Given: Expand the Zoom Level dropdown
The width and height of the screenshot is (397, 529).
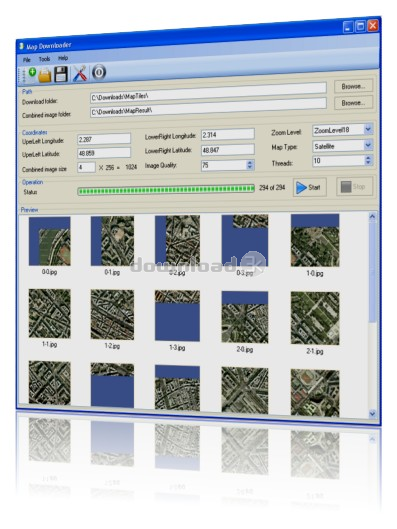Looking at the screenshot, I should (x=368, y=129).
